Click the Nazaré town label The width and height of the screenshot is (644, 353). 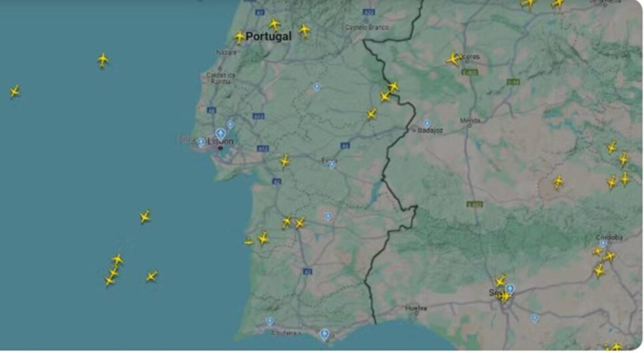(227, 53)
